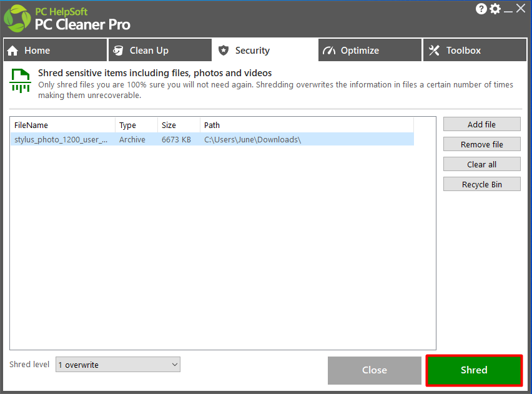Click the gray Close button
The image size is (532, 394).
click(x=375, y=370)
